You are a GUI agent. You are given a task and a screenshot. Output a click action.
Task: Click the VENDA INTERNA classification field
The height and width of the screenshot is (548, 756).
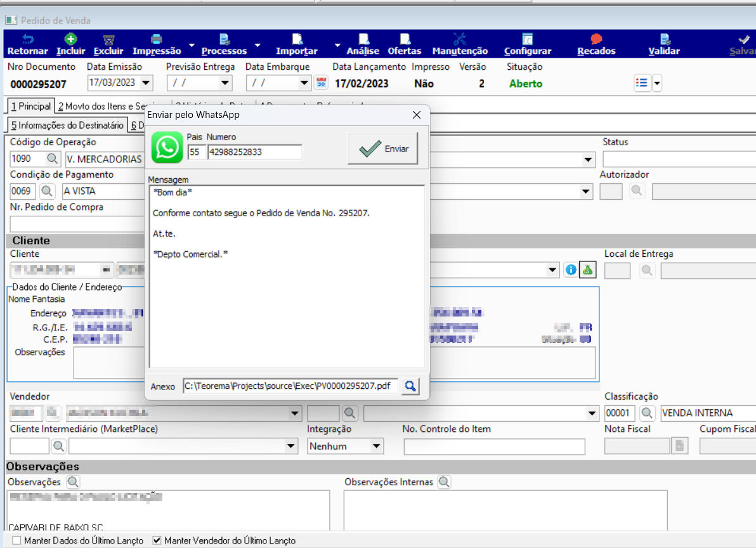[708, 413]
